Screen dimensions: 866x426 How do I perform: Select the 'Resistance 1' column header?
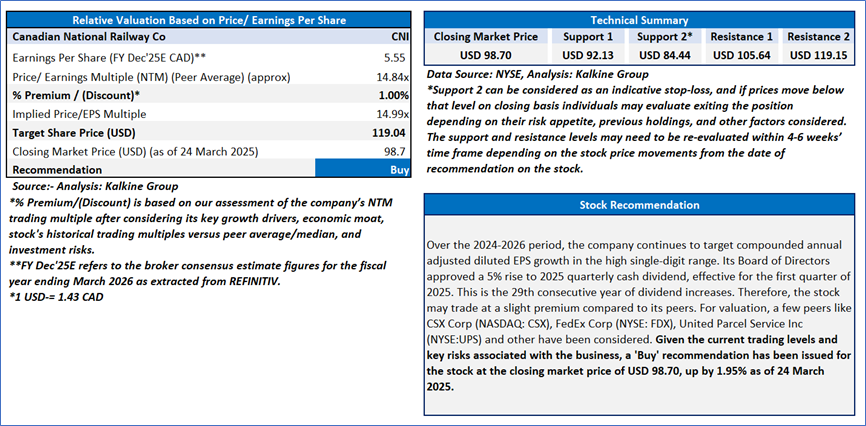point(741,37)
